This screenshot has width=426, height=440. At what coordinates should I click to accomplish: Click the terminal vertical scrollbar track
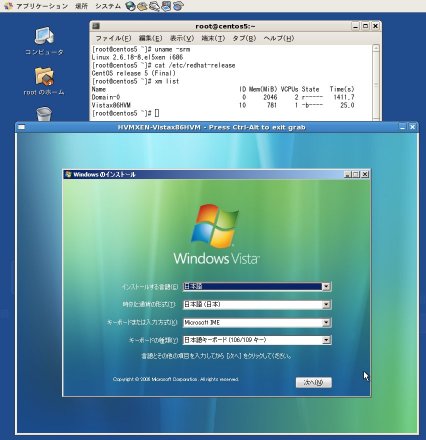[x=376, y=83]
